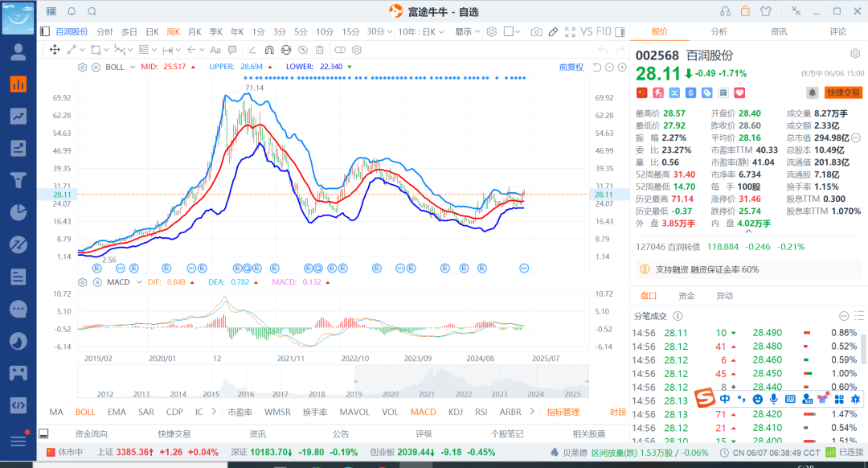Open the code script sidebar icon
868x468 pixels.
pos(18,404)
